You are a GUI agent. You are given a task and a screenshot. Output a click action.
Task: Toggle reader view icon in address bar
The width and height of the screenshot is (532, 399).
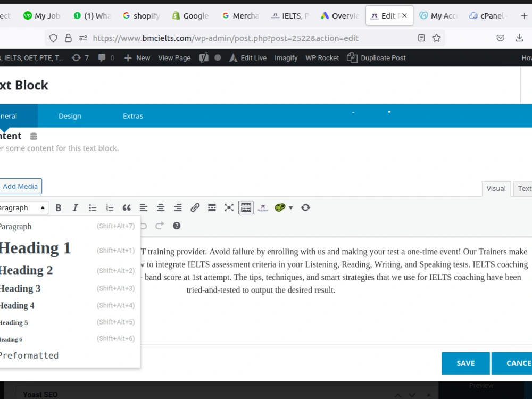[421, 38]
